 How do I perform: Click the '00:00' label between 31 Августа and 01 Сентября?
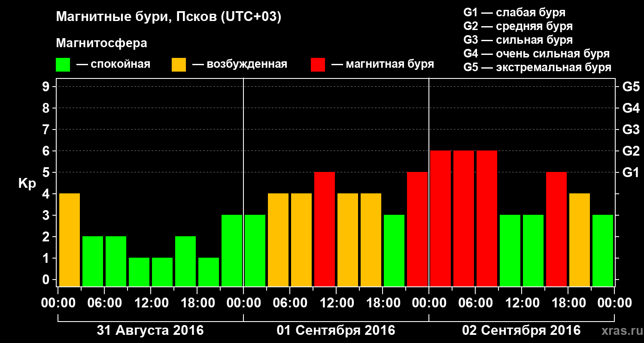coord(243,303)
